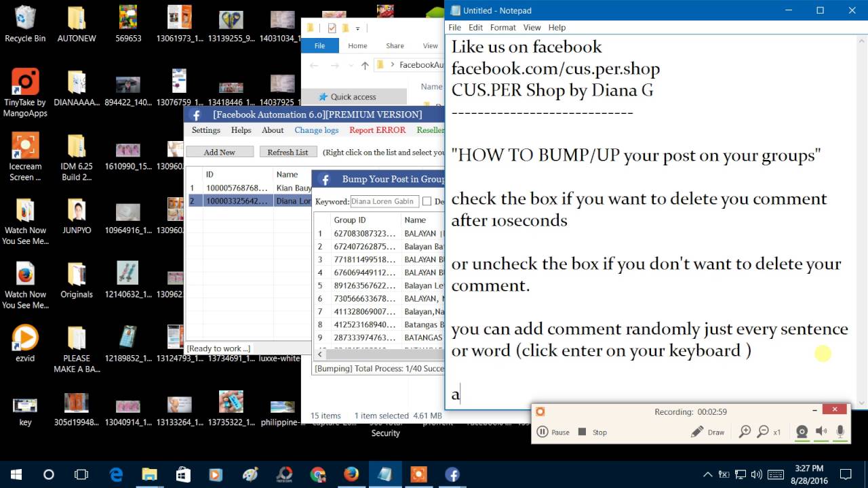The height and width of the screenshot is (488, 868).
Task: Click the Properties checkmark icon in Explorer toolbar
Action: 332,28
